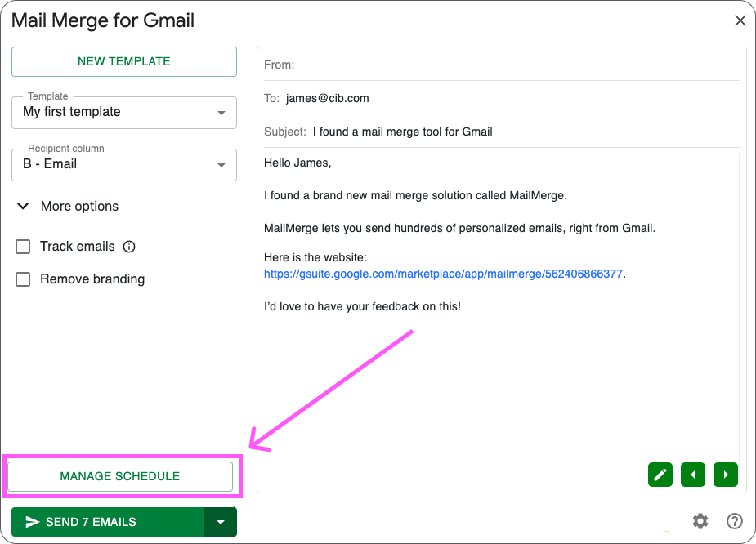Image resolution: width=756 pixels, height=544 pixels.
Task: Open the send options dropdown arrow
Action: (221, 522)
